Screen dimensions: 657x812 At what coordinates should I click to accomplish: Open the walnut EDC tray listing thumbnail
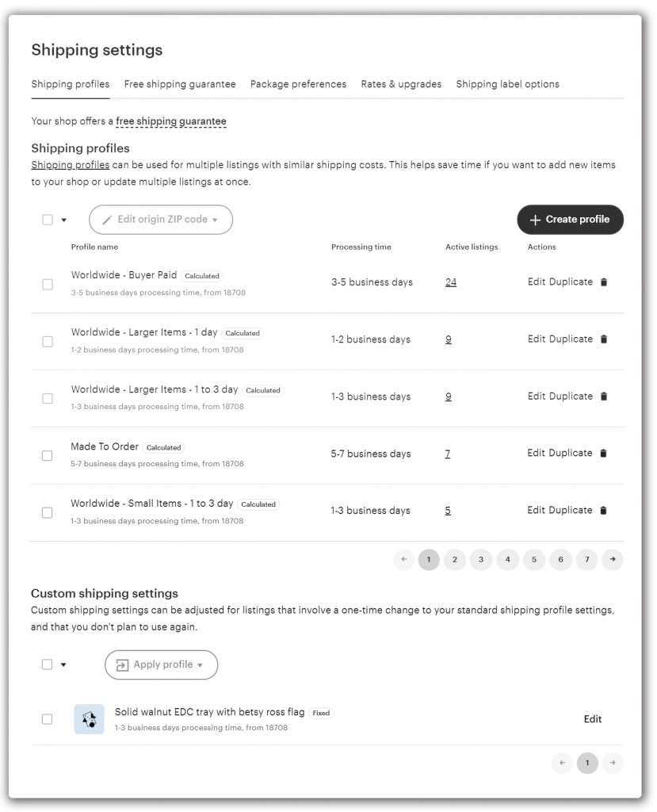click(x=89, y=718)
